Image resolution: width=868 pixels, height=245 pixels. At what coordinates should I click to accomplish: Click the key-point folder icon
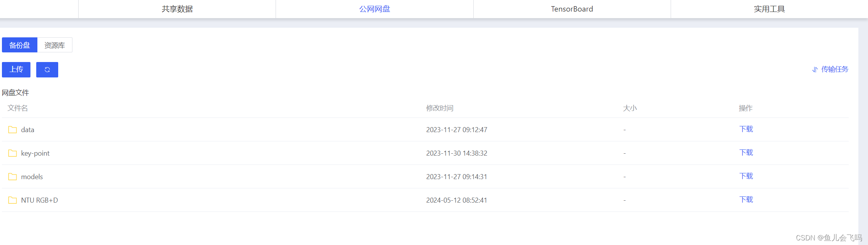12,153
